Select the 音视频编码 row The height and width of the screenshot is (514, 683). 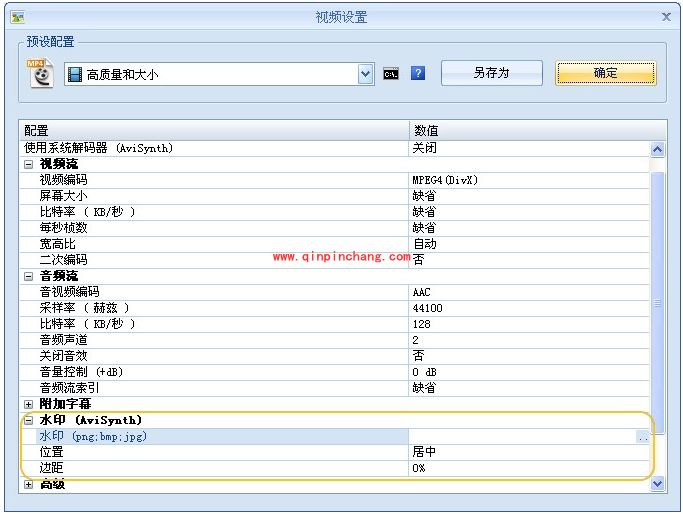[335, 292]
